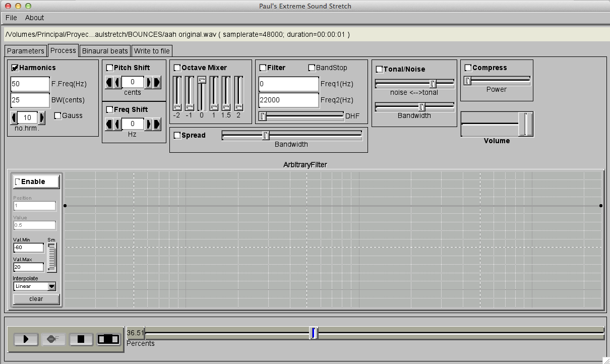The image size is (610, 364).
Task: Click the pause button beside stop
Action: pos(108,339)
